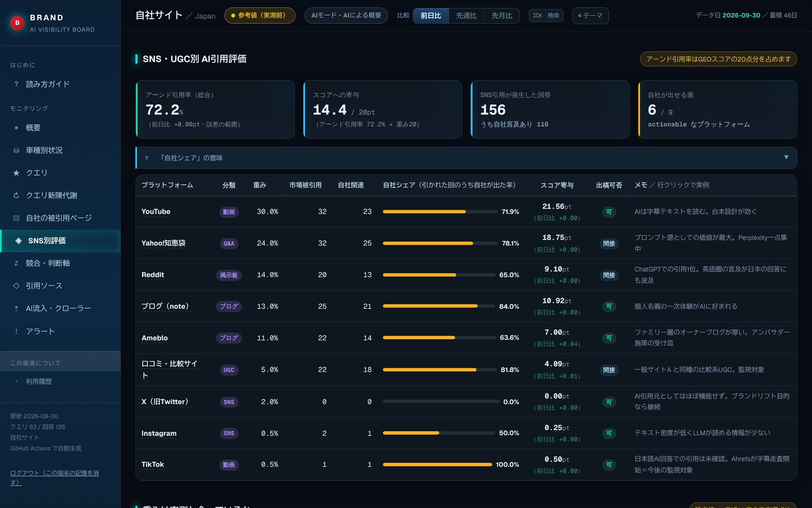Click the diamond icon beside SNS別評価
Viewport: 812px width, 508px height.
click(x=18, y=241)
